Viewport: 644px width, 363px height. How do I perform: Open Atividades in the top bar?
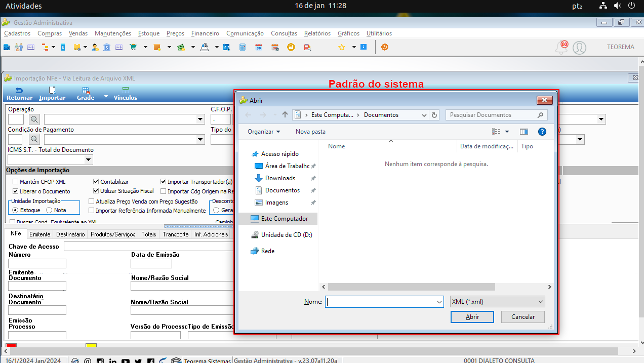coord(24,6)
